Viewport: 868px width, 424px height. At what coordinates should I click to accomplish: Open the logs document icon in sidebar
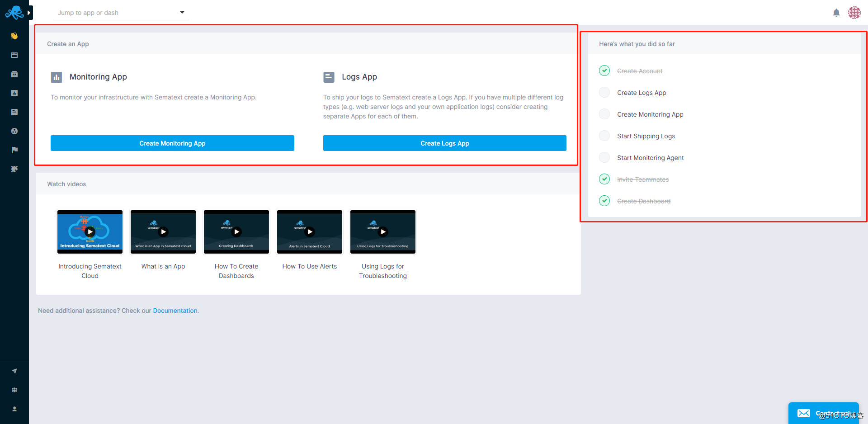pyautogui.click(x=14, y=112)
